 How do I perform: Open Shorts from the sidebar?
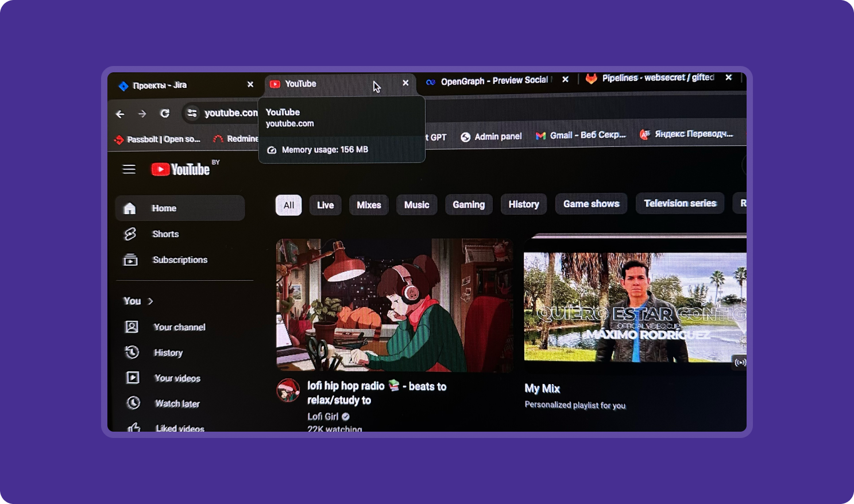tap(165, 234)
